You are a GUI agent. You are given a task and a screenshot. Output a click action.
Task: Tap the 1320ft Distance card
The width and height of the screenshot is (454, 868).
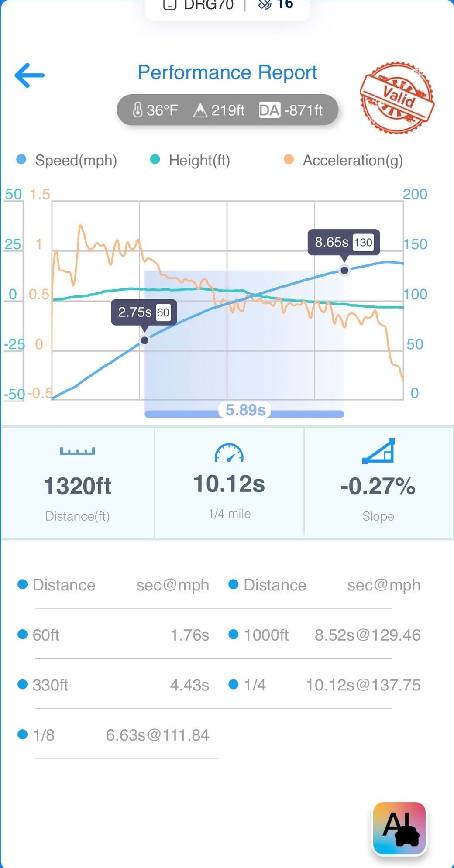[78, 484]
